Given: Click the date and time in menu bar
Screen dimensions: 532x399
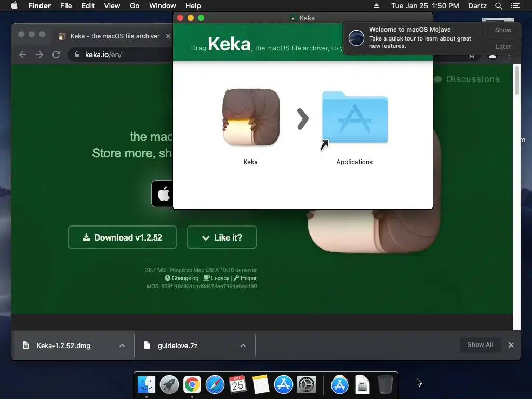Looking at the screenshot, I should coord(425,6).
